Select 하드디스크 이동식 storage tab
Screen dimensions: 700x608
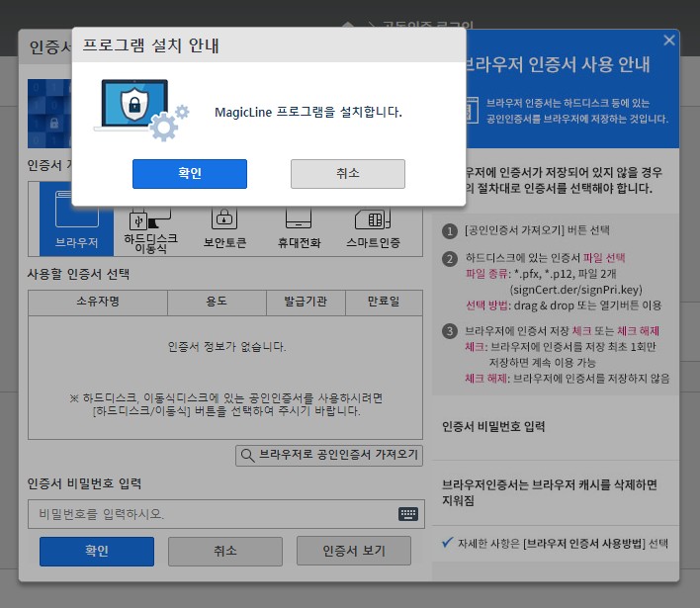point(151,231)
